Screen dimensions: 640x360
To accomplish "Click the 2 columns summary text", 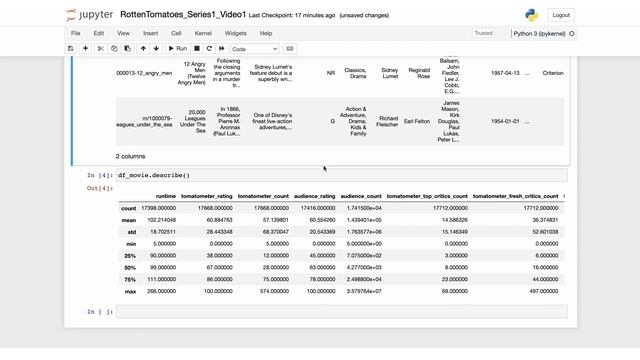I will point(130,156).
